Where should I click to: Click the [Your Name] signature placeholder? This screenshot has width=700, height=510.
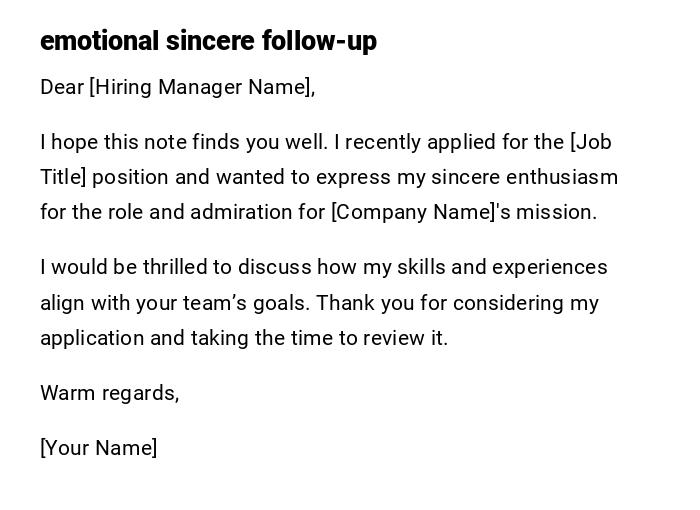coord(98,448)
